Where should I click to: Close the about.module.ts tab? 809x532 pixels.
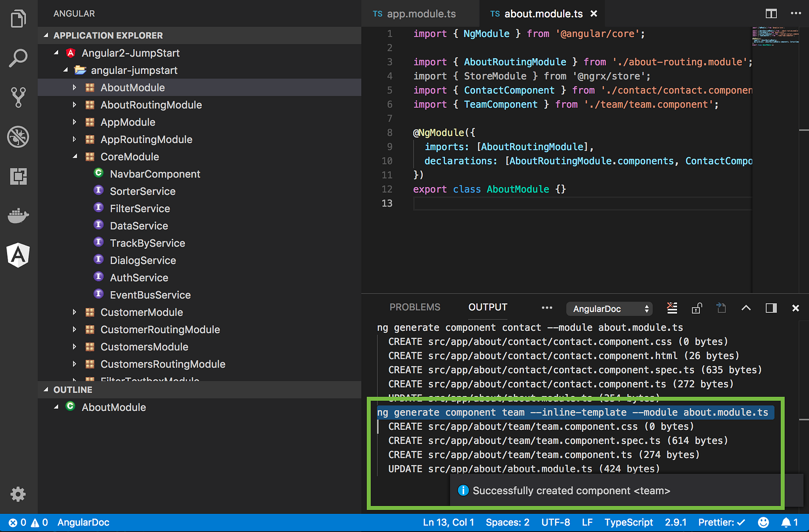click(594, 14)
